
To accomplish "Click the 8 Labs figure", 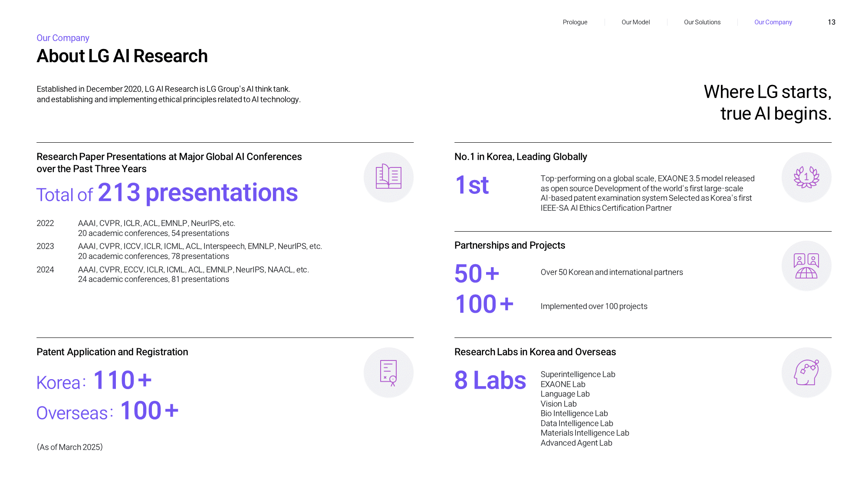I will pyautogui.click(x=490, y=380).
